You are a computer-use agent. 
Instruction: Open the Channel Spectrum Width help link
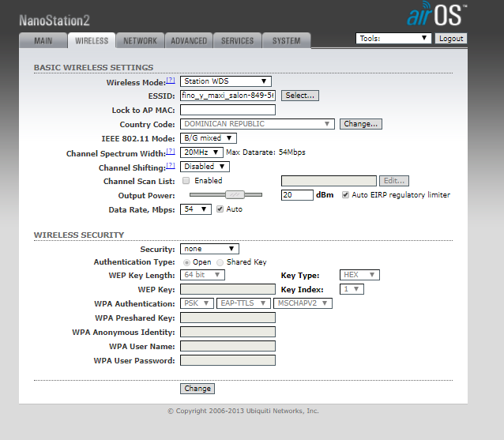171,151
